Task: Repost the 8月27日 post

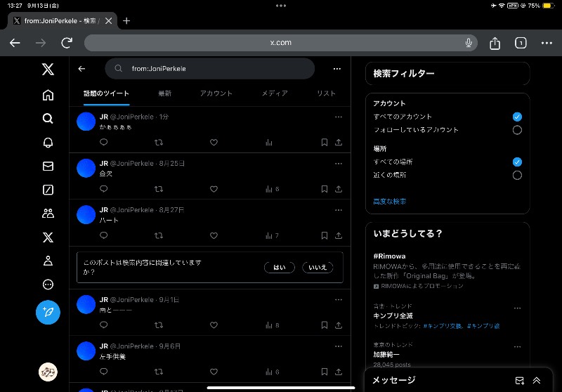Action: 159,235
